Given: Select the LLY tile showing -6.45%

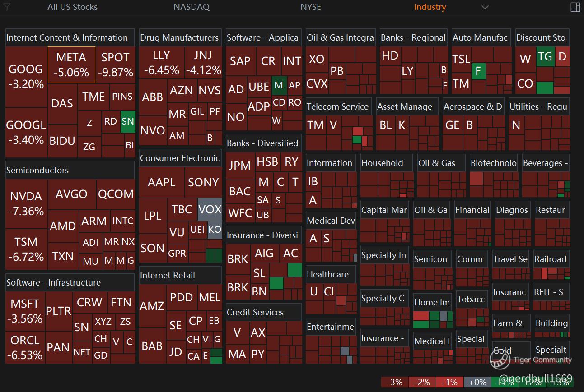Looking at the screenshot, I should tap(161, 63).
